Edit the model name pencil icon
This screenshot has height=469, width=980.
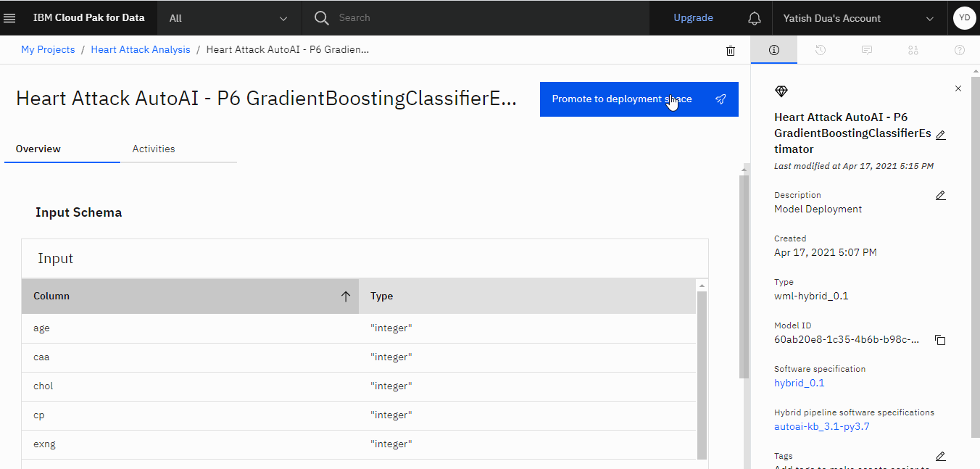click(941, 135)
